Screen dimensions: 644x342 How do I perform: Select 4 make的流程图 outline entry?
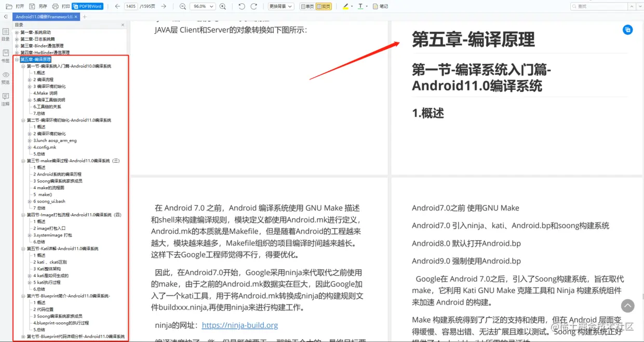coord(49,188)
